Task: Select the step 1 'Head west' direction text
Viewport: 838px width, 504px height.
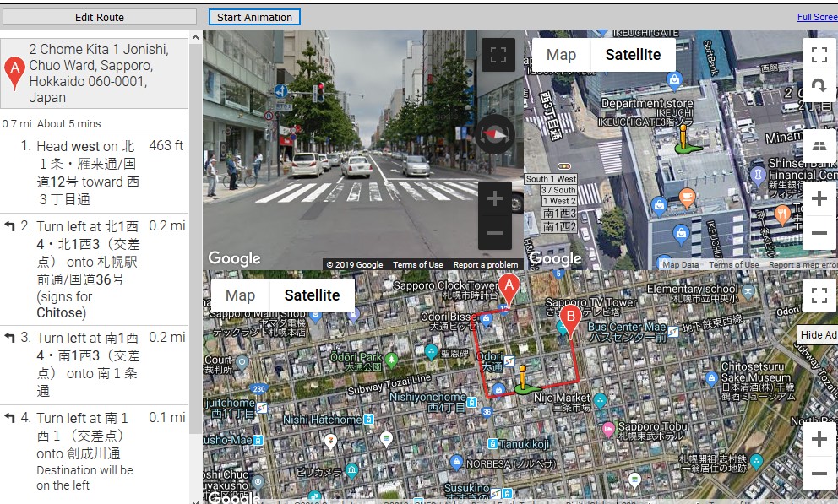Action: tap(88, 172)
